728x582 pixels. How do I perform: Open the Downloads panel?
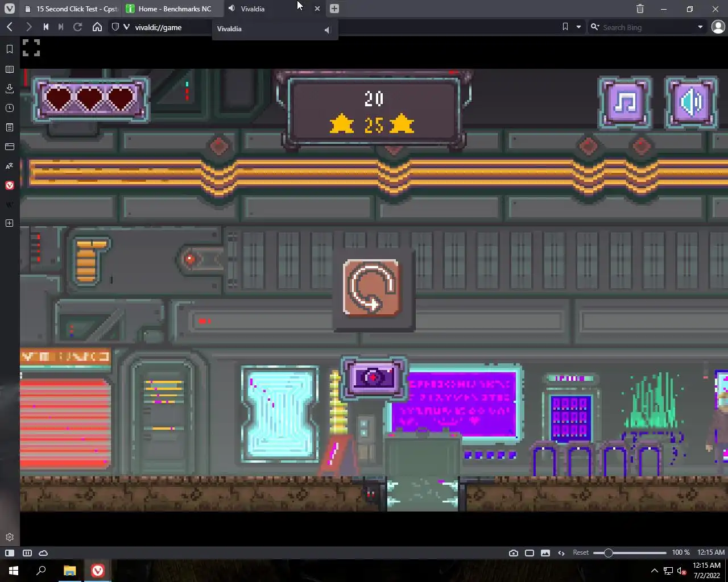point(9,89)
